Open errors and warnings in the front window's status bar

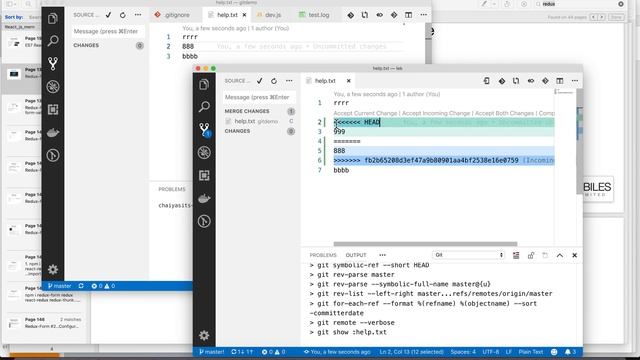coord(273,352)
